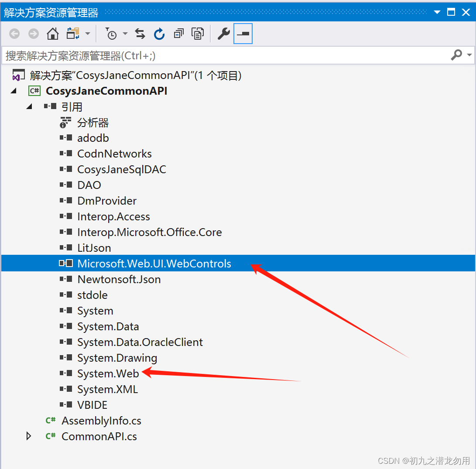This screenshot has width=476, height=469.
Task: Click the DAO reference icon
Action: point(66,185)
